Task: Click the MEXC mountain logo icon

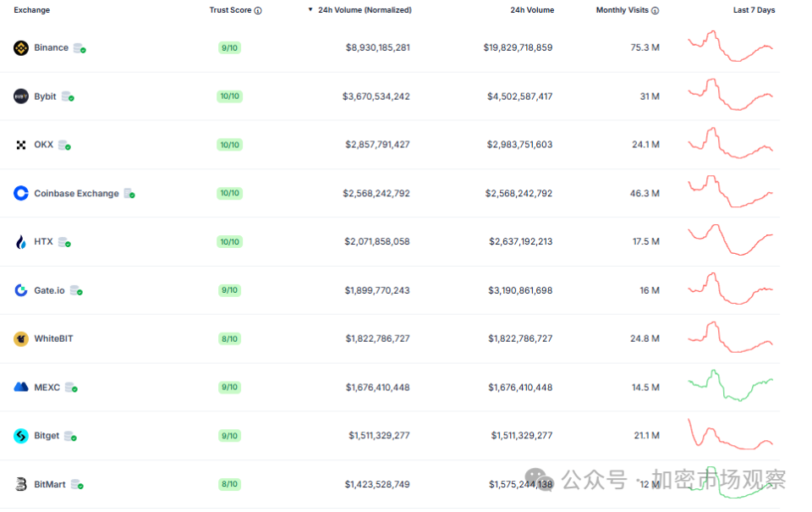Action: coord(21,388)
